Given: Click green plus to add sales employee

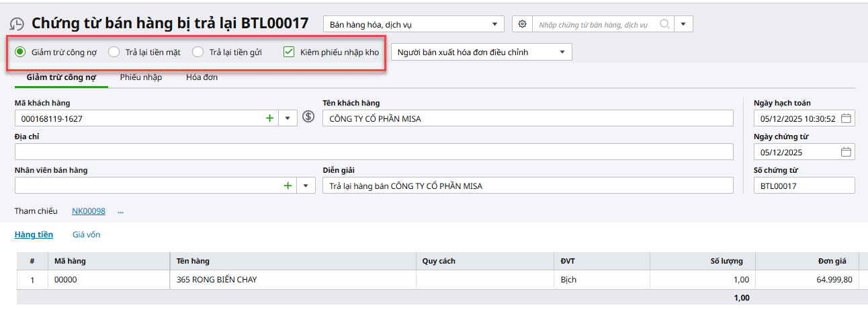Looking at the screenshot, I should tap(288, 186).
